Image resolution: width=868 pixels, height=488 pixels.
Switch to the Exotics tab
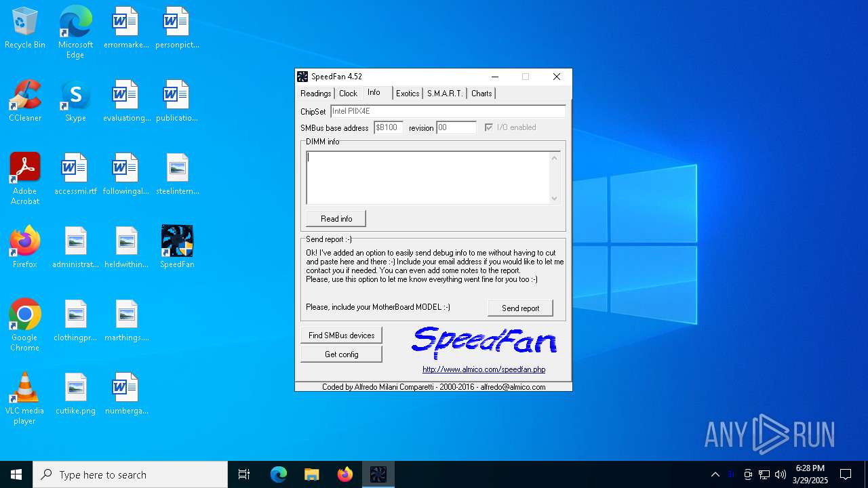click(x=408, y=94)
